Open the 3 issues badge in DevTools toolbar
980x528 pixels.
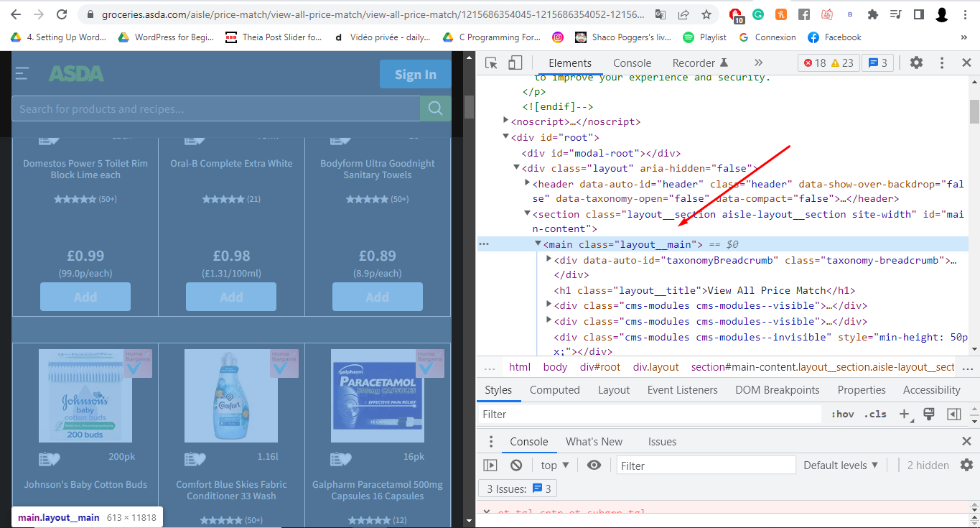tap(877, 63)
